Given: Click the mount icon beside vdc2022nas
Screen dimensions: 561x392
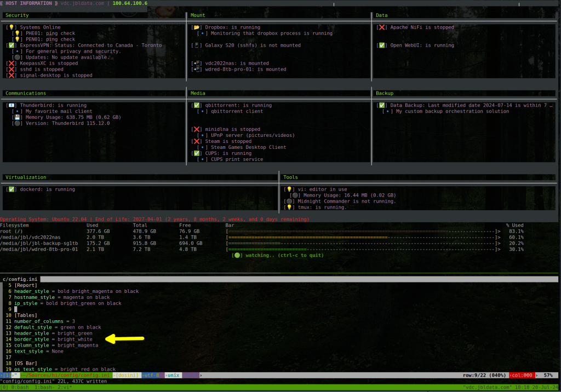Looking at the screenshot, I should coord(197,64).
